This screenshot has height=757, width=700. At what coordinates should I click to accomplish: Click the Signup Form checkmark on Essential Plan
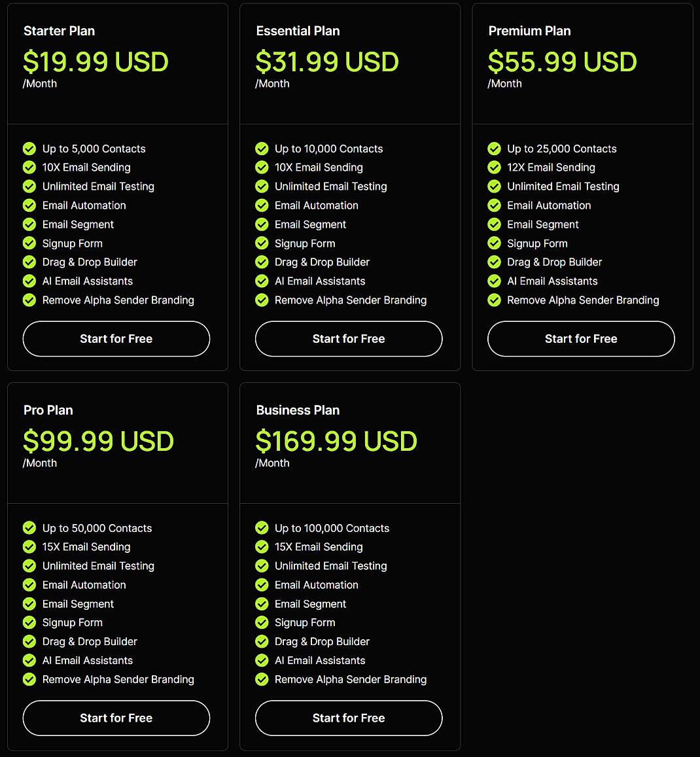tap(262, 243)
